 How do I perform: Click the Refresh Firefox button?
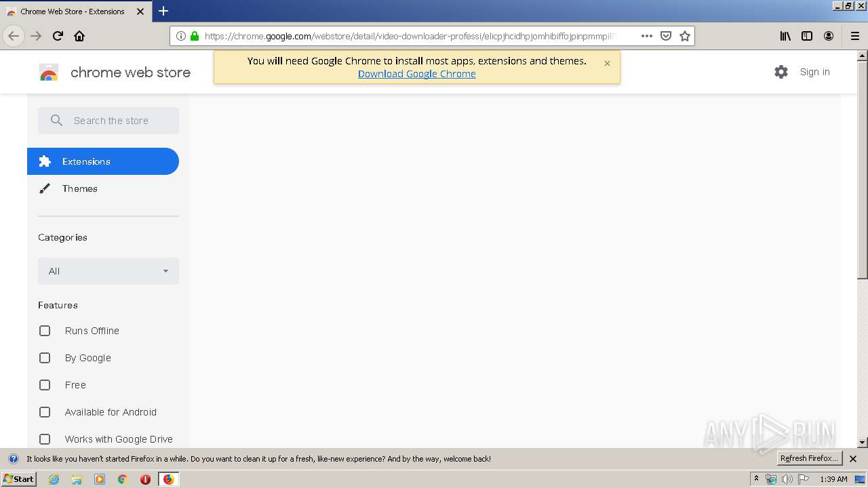809,458
